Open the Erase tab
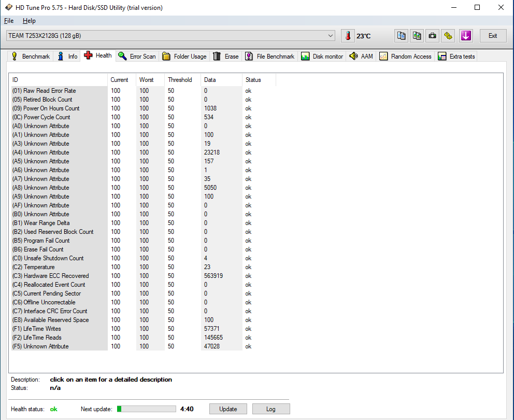Screen dimensions: 514x420 pos(226,57)
